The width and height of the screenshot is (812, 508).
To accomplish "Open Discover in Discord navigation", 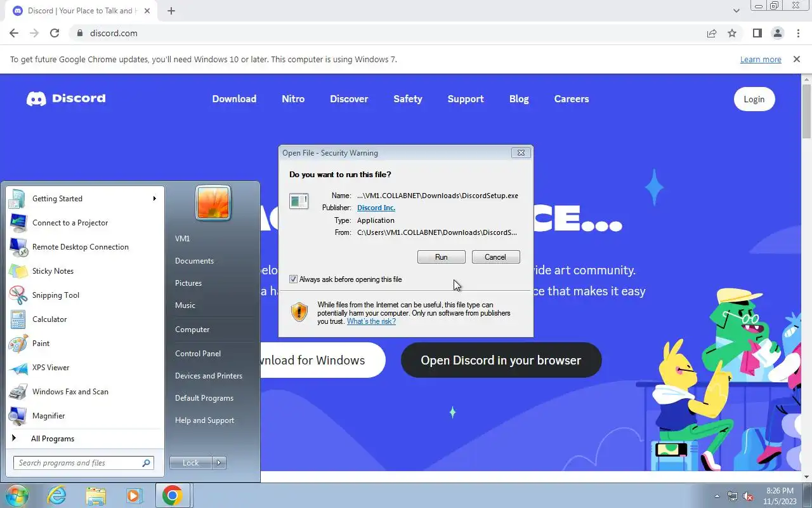I will 349,99.
